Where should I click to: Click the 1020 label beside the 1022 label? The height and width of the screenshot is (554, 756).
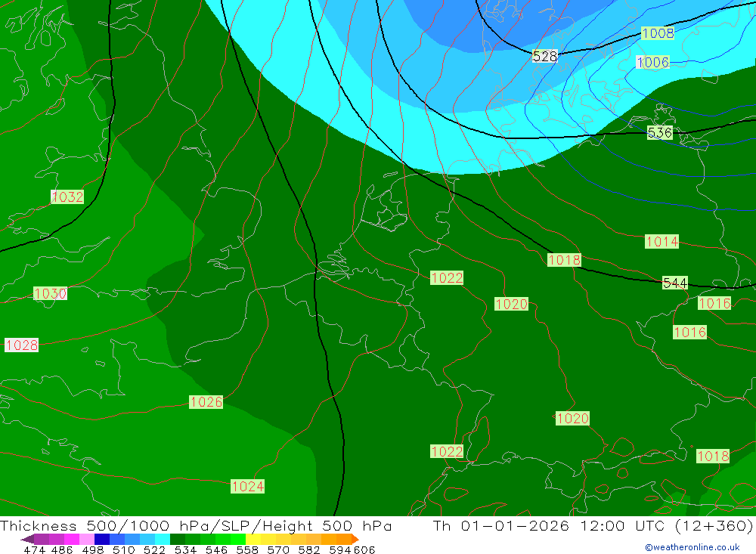coord(512,304)
